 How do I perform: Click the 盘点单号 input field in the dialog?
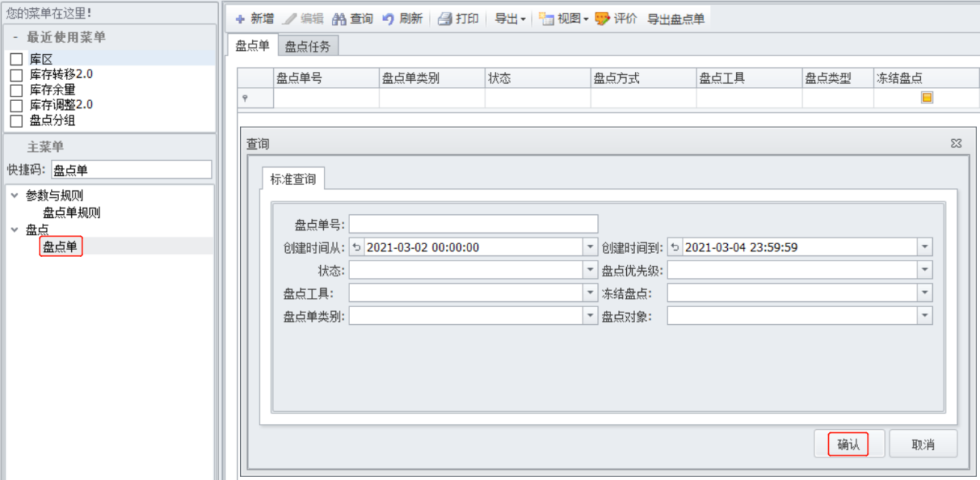coord(473,224)
